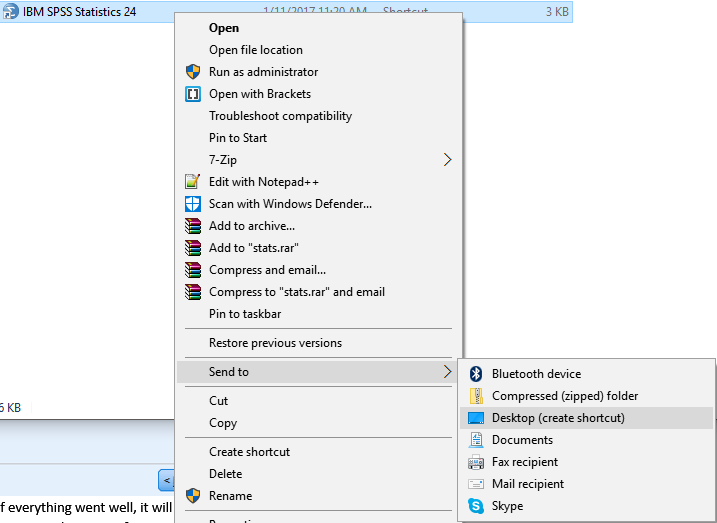The width and height of the screenshot is (717, 523).
Task: Click the zipped folder icon
Action: point(476,396)
